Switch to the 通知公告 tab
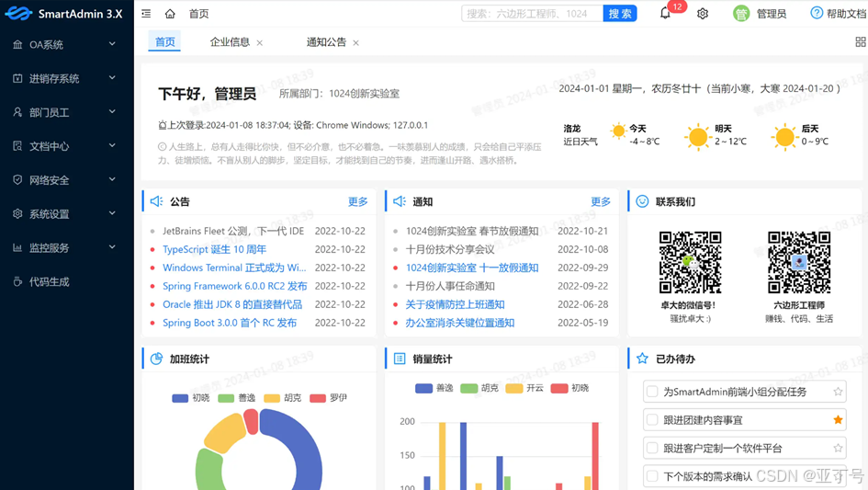 [x=326, y=42]
